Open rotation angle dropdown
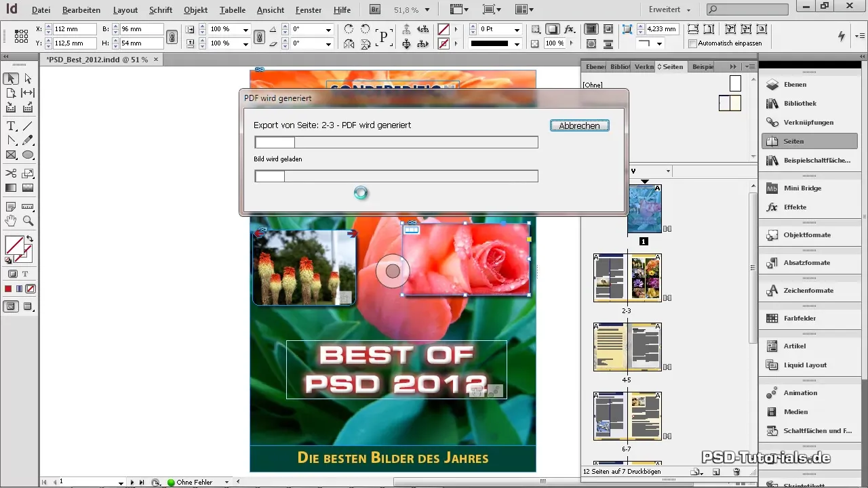The image size is (868, 488). pyautogui.click(x=328, y=30)
